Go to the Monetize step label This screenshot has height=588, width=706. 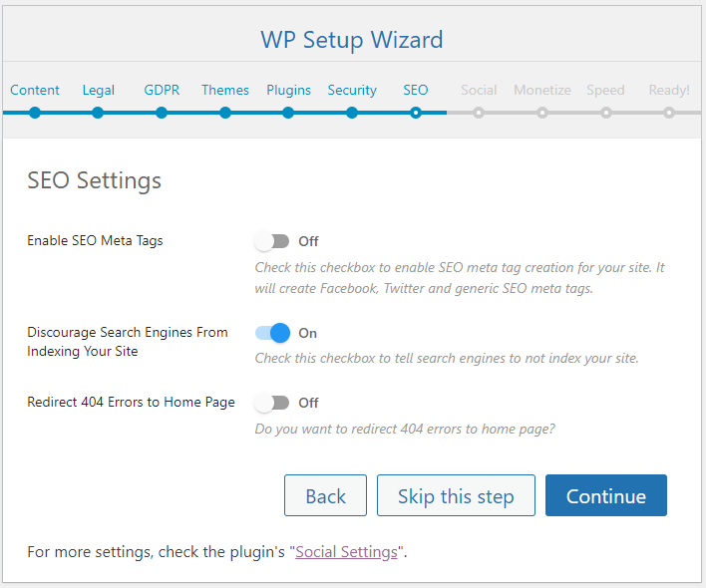click(542, 90)
